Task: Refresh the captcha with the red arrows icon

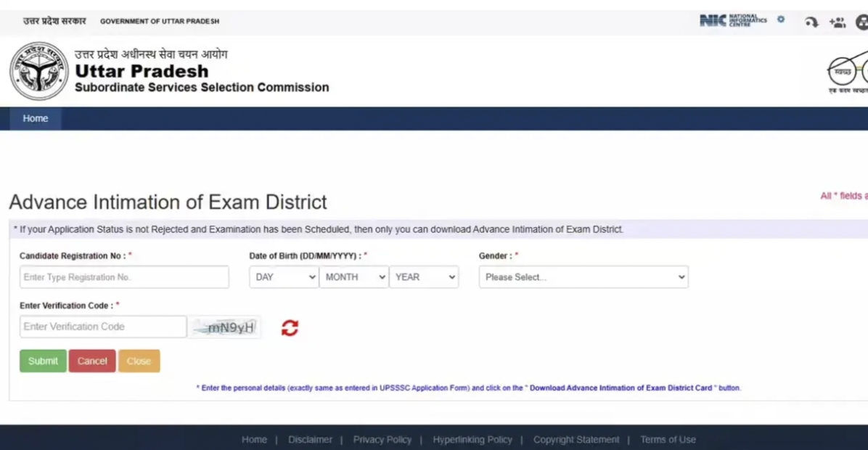Action: click(290, 327)
